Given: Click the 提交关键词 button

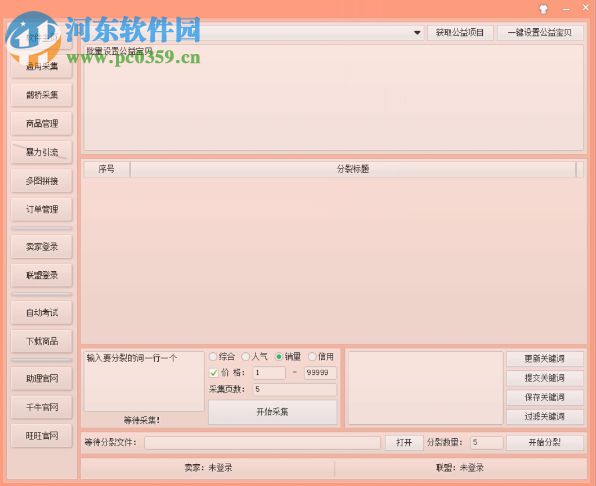Looking at the screenshot, I should click(x=545, y=378).
